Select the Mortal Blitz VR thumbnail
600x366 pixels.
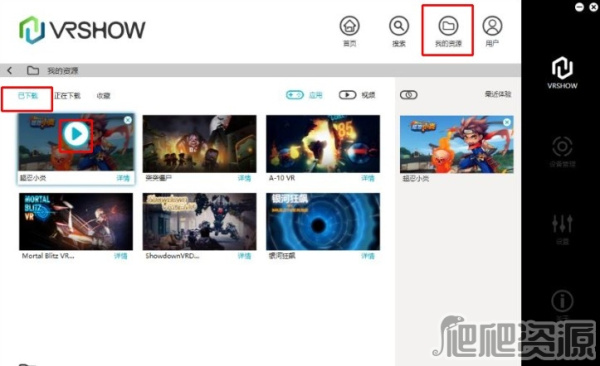coord(76,221)
